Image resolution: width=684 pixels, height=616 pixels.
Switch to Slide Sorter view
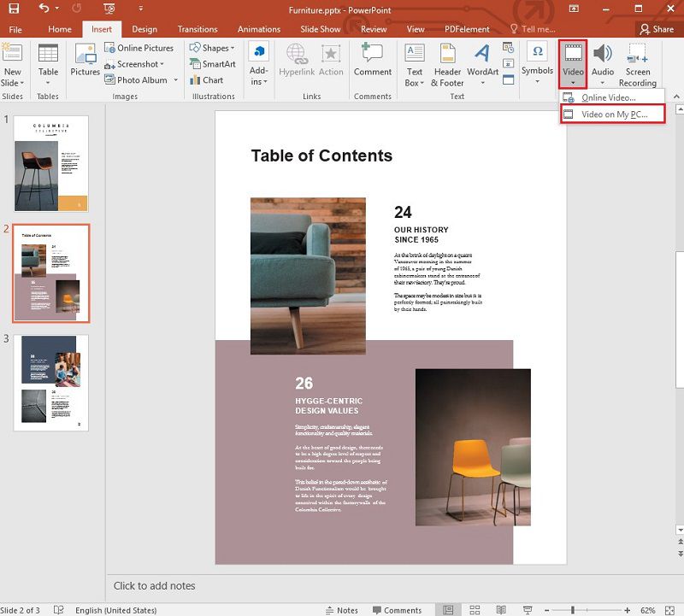[475, 610]
